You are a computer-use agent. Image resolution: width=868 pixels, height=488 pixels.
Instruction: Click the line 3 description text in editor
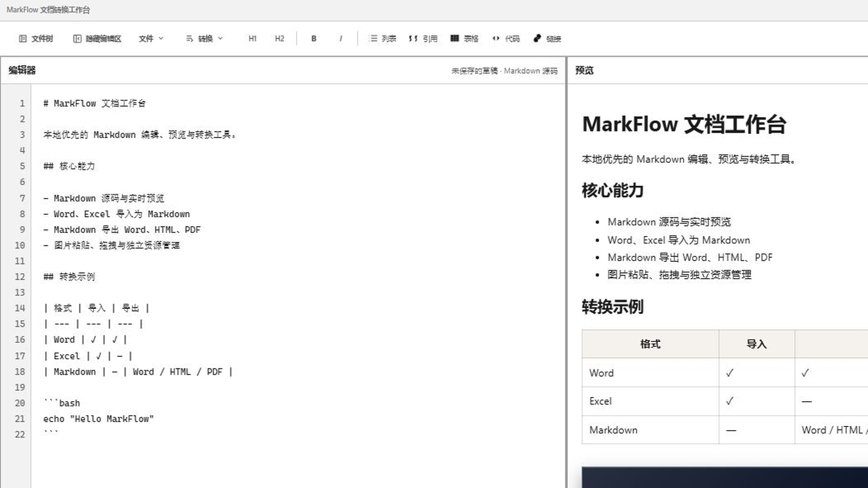[140, 135]
